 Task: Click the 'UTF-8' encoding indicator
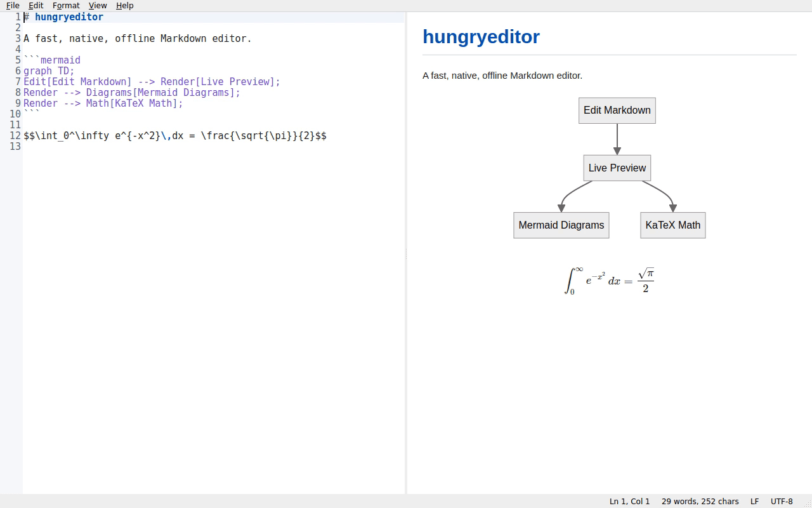(x=782, y=502)
